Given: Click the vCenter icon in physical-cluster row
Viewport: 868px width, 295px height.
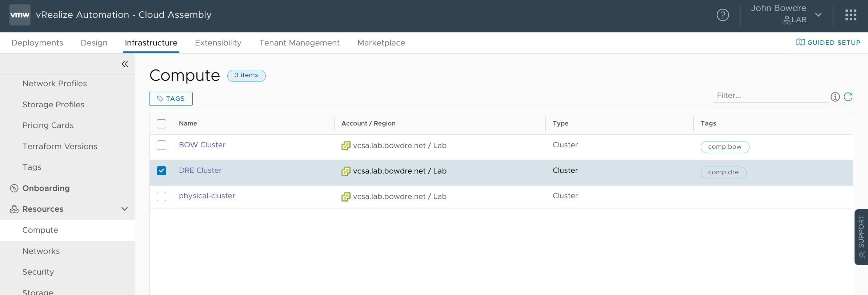Looking at the screenshot, I should (346, 197).
